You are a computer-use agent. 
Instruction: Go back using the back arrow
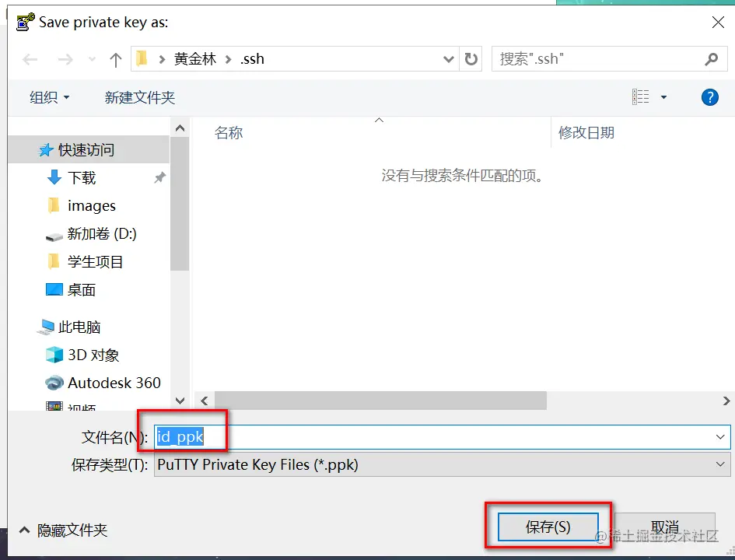30,60
